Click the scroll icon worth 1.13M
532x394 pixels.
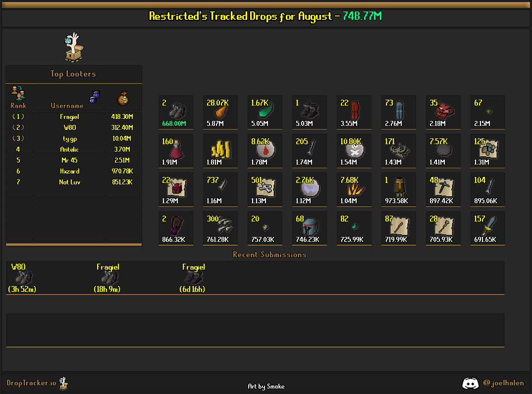coord(266,188)
